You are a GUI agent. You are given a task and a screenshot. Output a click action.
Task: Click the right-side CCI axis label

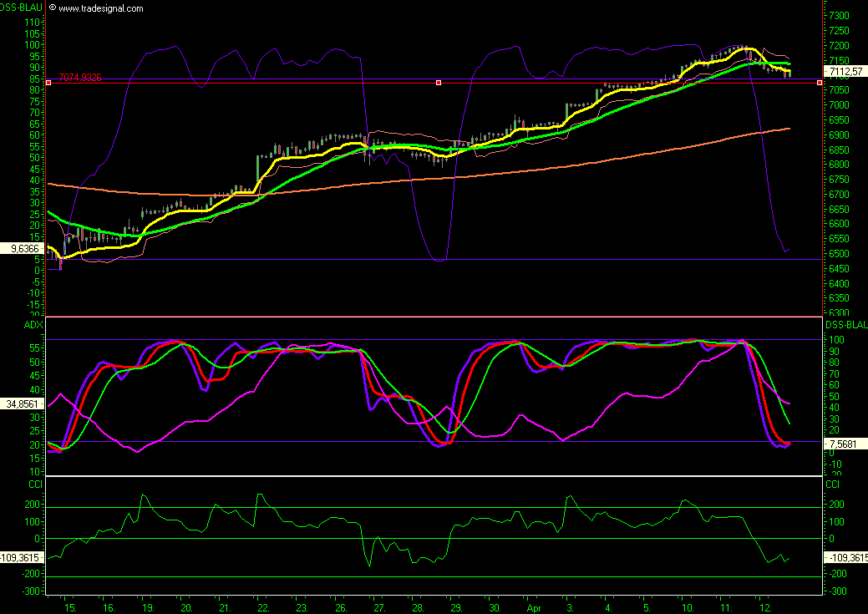click(x=833, y=484)
